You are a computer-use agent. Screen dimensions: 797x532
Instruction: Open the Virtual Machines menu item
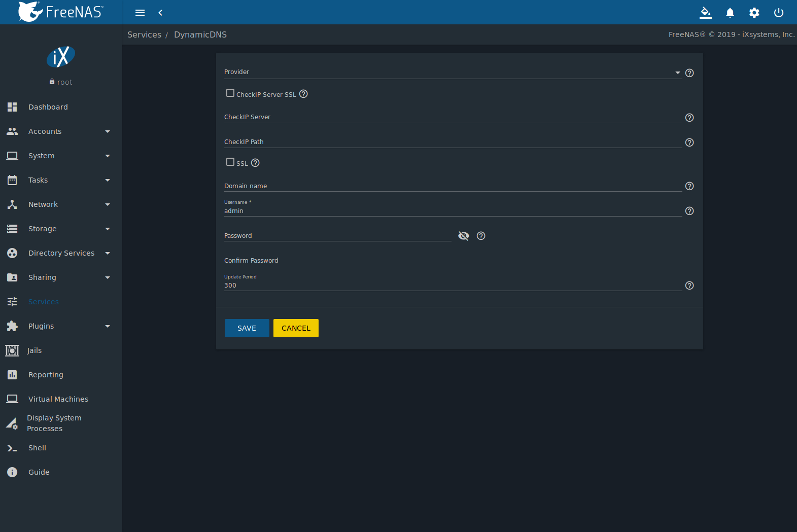61,399
